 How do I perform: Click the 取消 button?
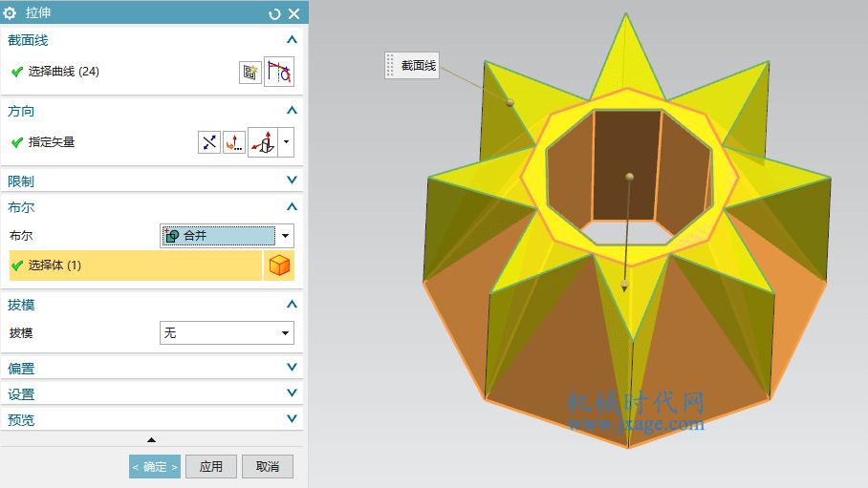(x=268, y=466)
